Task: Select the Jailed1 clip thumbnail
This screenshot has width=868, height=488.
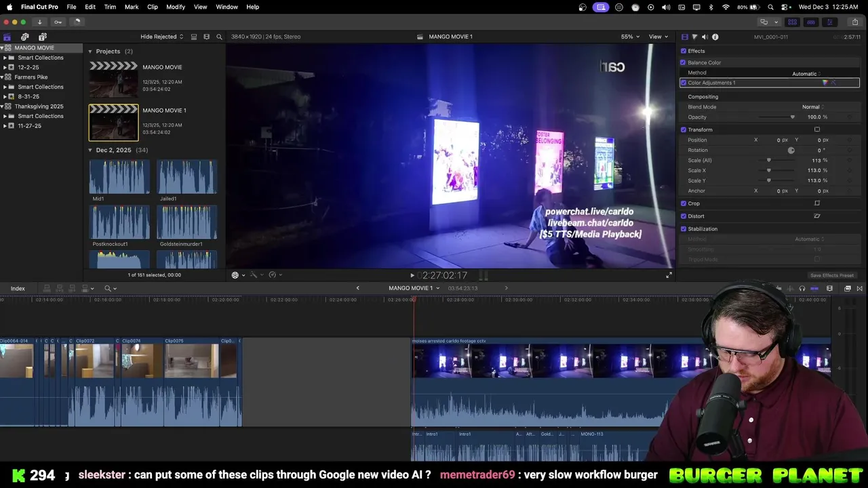Action: pyautogui.click(x=186, y=177)
